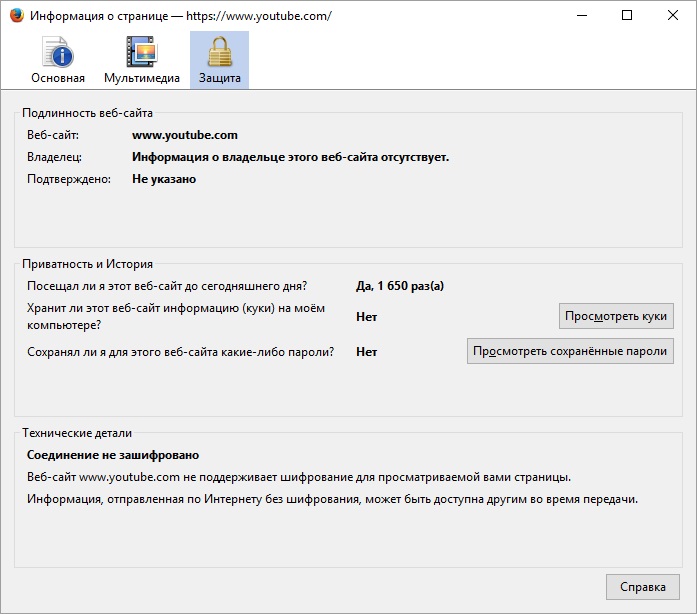Click the 'Подтверждено:' label
697x614 pixels.
[69, 179]
